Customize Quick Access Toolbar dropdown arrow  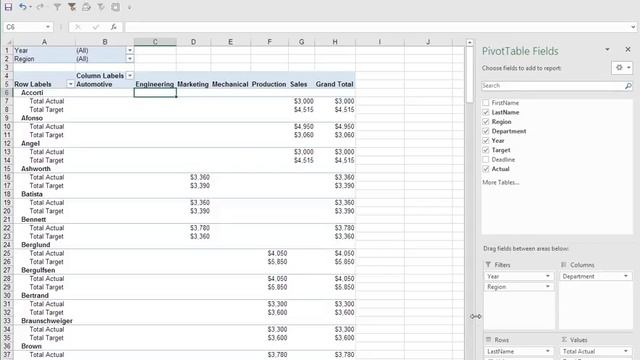point(129,7)
